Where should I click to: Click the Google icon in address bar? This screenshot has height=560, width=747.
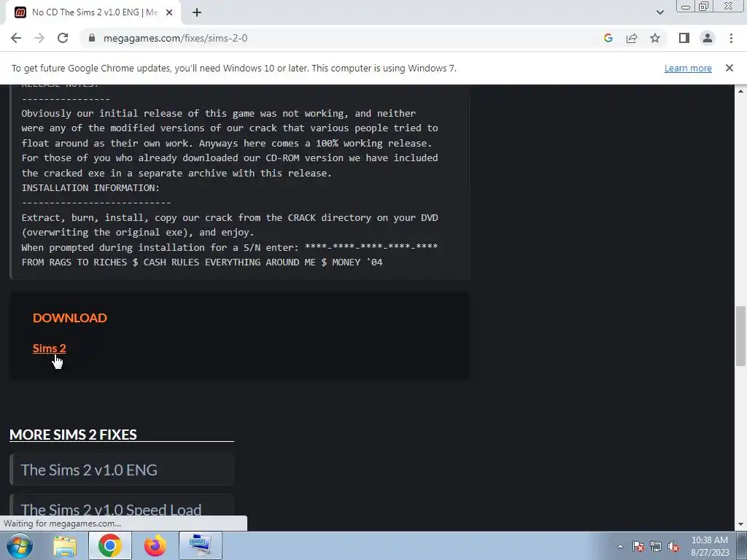tap(608, 38)
